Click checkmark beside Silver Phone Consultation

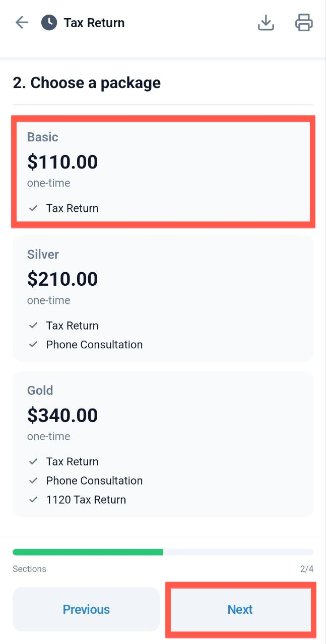(x=33, y=345)
